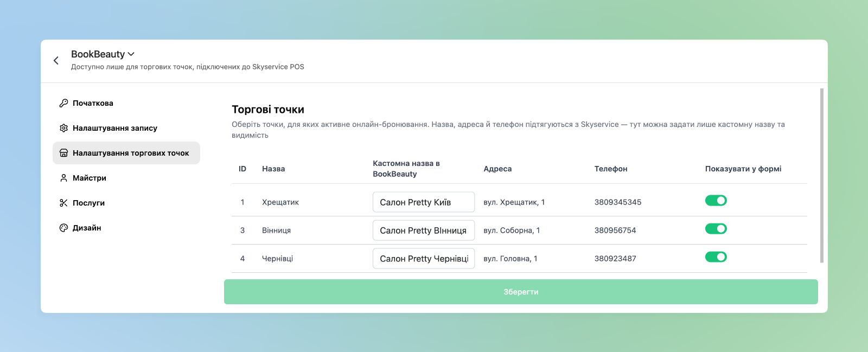Edit the Салон Pretty Київ name field
This screenshot has height=352, width=868.
pos(424,202)
